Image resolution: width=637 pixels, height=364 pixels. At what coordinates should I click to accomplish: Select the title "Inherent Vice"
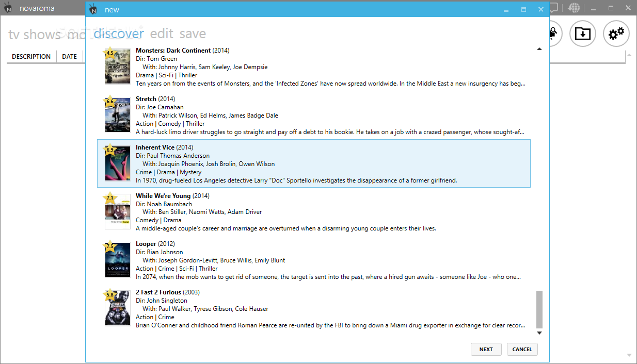(155, 147)
